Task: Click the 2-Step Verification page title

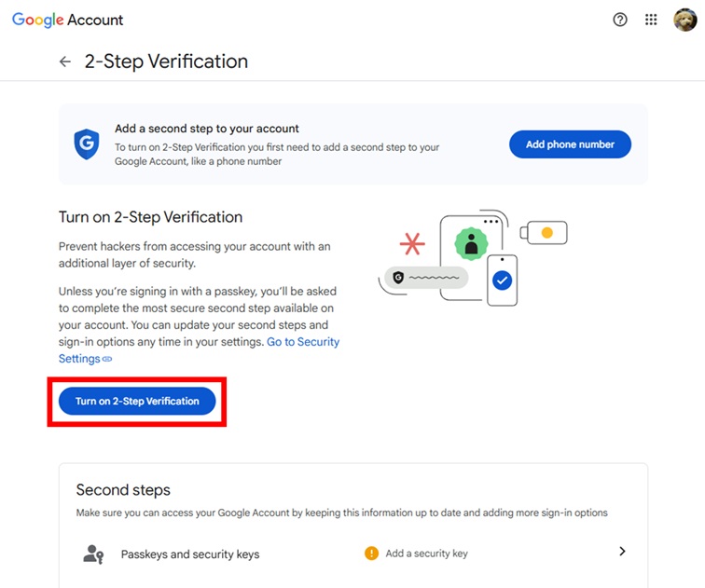Action: coord(166,62)
